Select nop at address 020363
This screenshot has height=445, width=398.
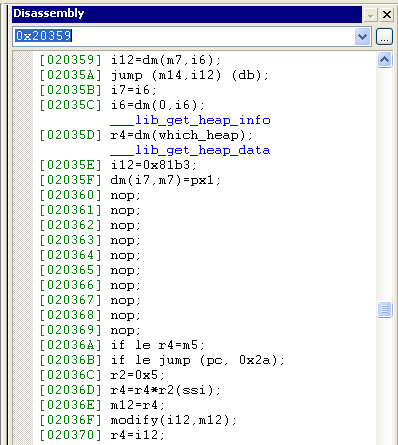(125, 240)
